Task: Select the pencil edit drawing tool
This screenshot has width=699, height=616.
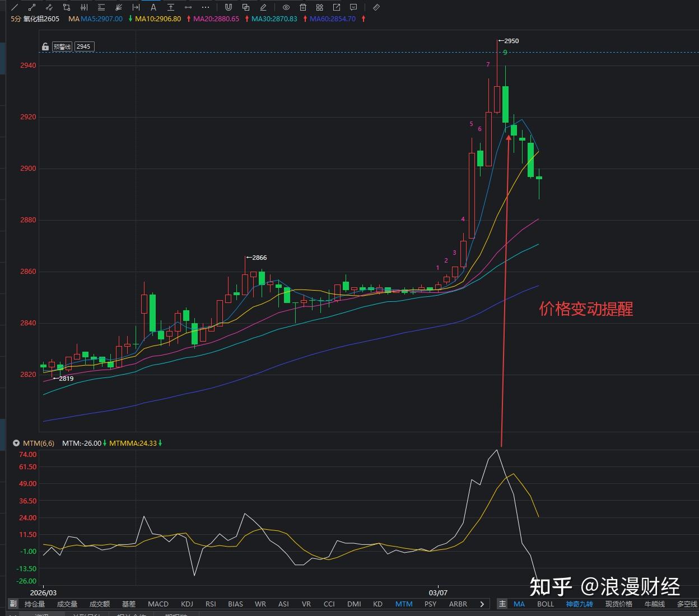Action: pyautogui.click(x=263, y=7)
